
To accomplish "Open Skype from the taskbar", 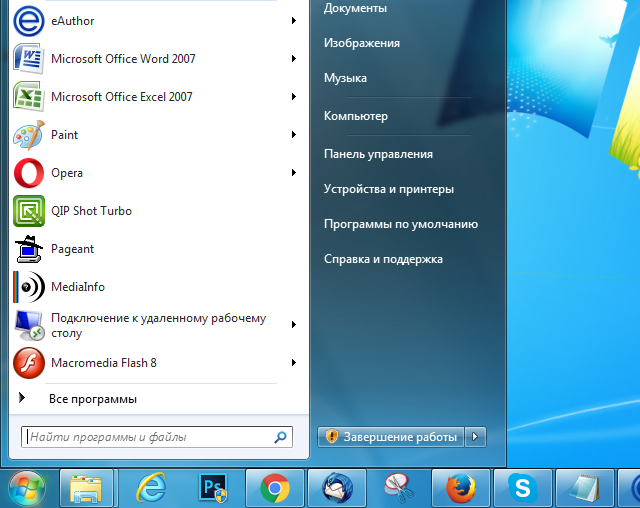I will pyautogui.click(x=523, y=488).
